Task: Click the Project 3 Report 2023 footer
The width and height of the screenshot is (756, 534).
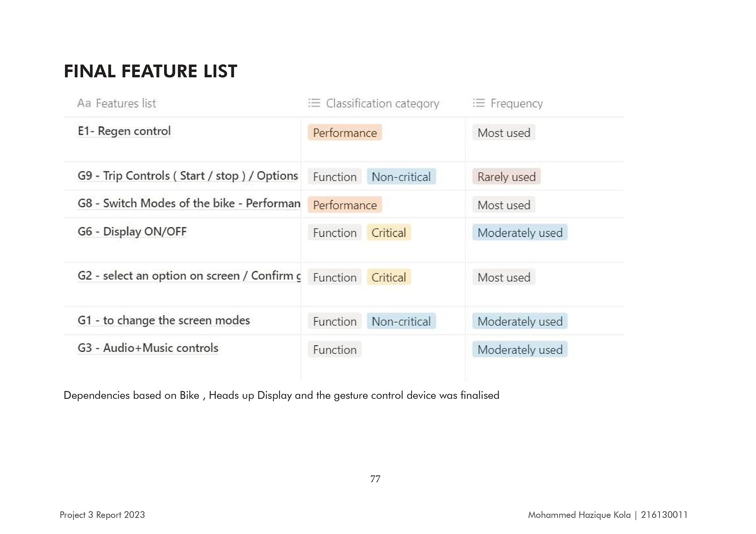Action: (102, 515)
